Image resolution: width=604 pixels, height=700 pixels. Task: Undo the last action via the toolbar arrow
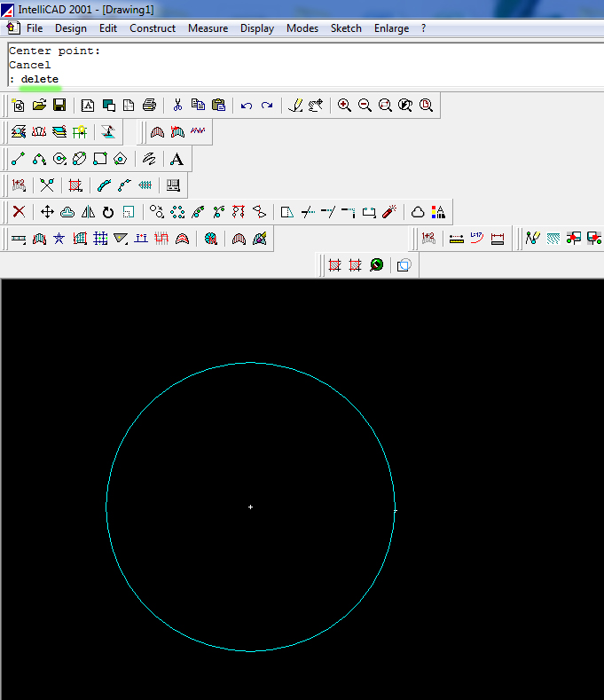(247, 106)
